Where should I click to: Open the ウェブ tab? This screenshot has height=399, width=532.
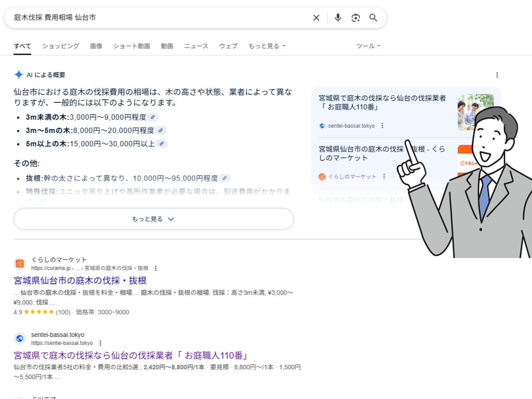(228, 46)
